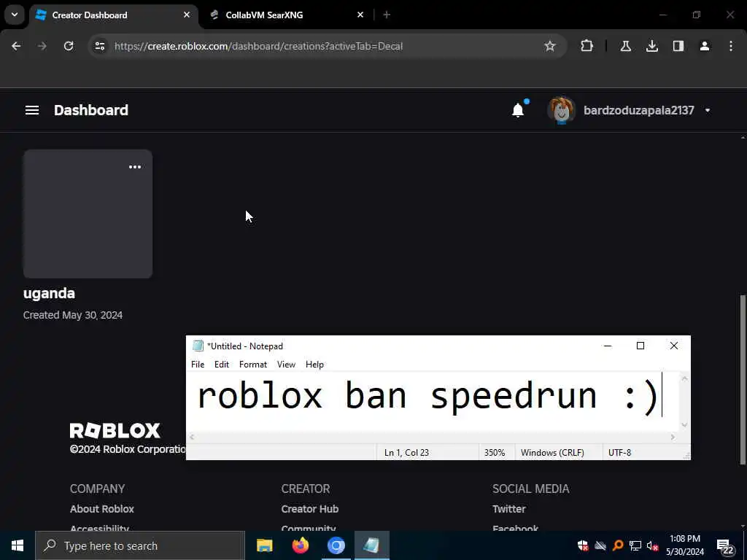The image size is (747, 560).
Task: Click the Roblox logo in footer
Action: click(115, 430)
